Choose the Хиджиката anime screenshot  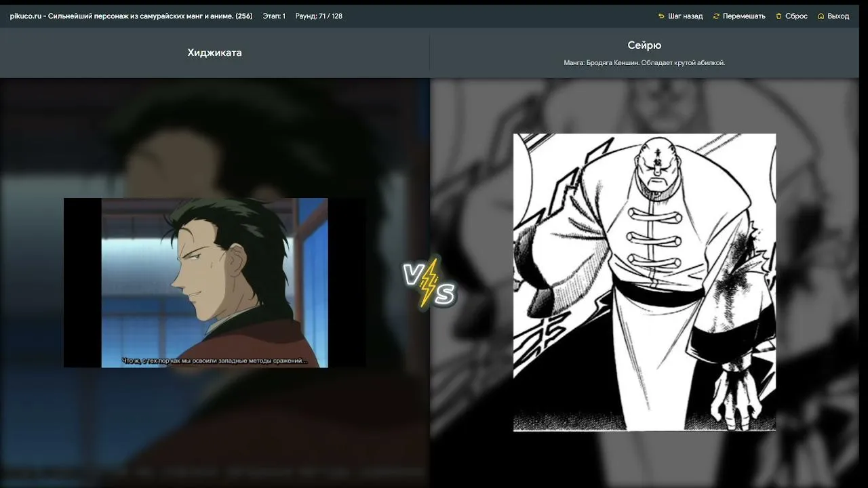[x=214, y=283]
